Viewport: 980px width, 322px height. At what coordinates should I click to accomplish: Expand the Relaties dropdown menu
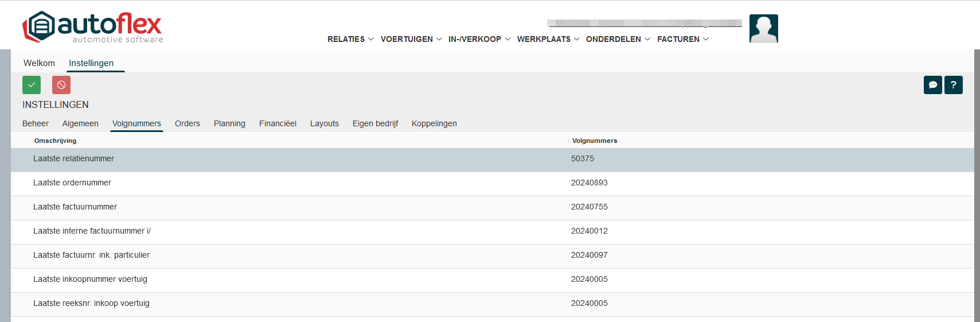pos(350,39)
